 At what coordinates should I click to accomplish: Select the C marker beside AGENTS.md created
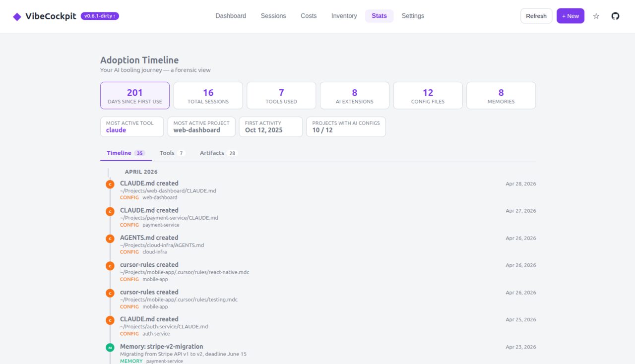click(x=110, y=238)
